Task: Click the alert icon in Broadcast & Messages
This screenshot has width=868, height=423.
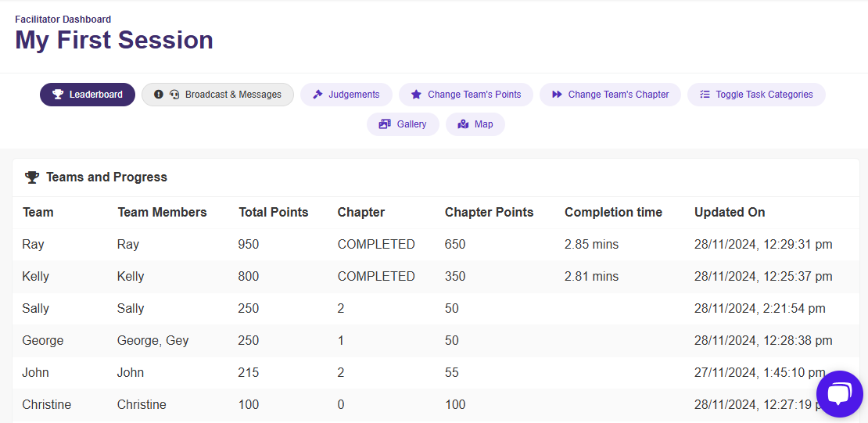Action: [159, 95]
